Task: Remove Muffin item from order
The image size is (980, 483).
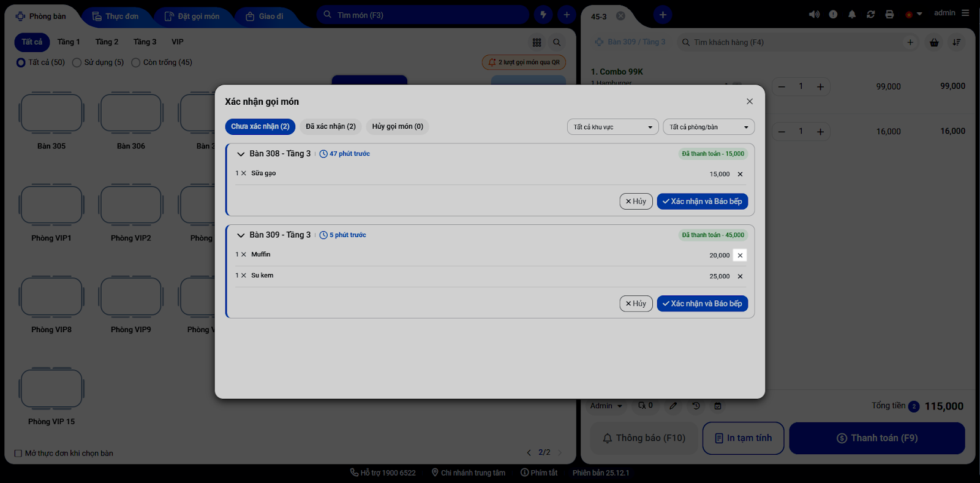Action: [740, 256]
